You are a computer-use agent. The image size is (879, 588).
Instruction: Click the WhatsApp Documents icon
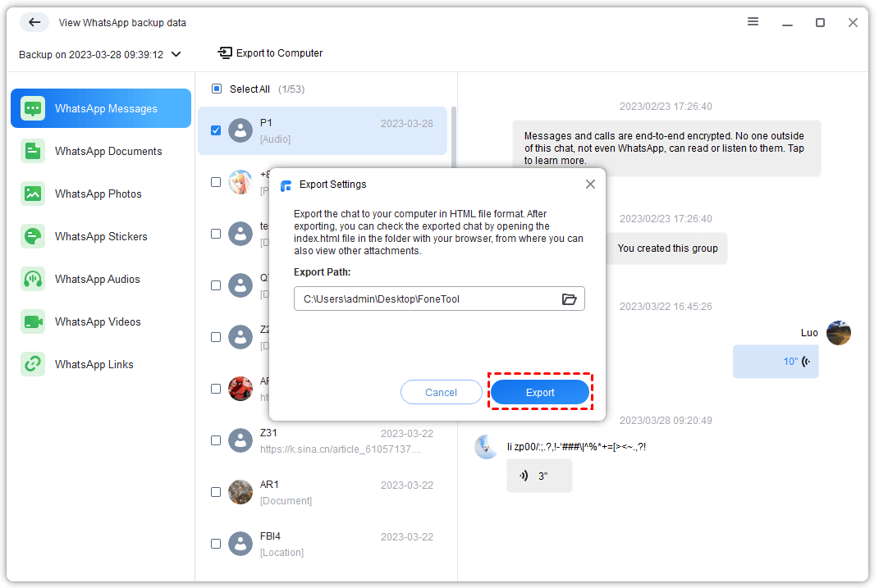pos(33,151)
